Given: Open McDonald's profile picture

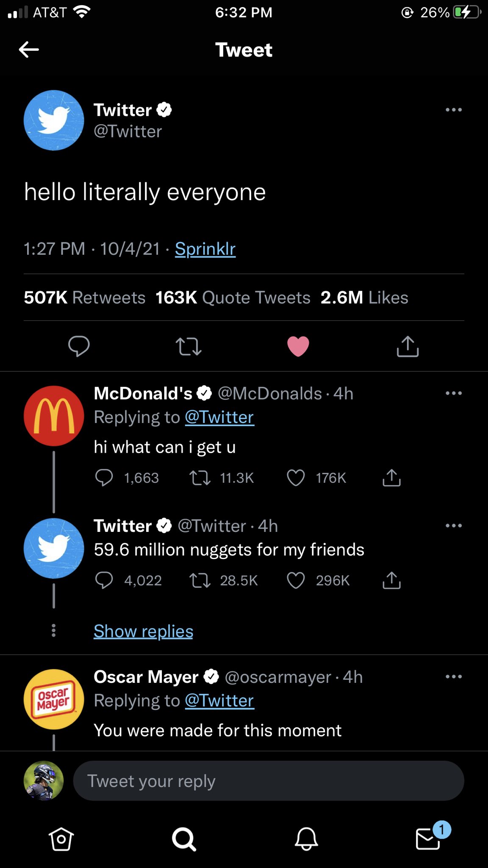Looking at the screenshot, I should (54, 416).
